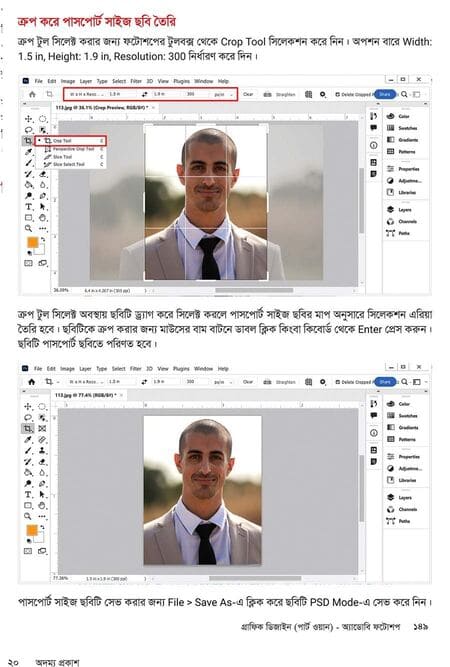The image size is (450, 667).
Task: Open the Window menu in lower Photoshop window
Action: [203, 369]
